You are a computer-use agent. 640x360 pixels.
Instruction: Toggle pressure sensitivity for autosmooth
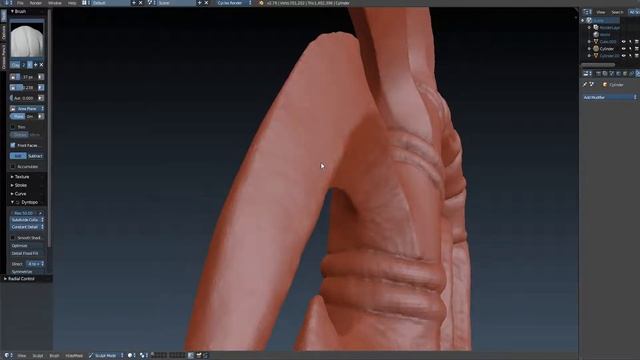pos(41,98)
